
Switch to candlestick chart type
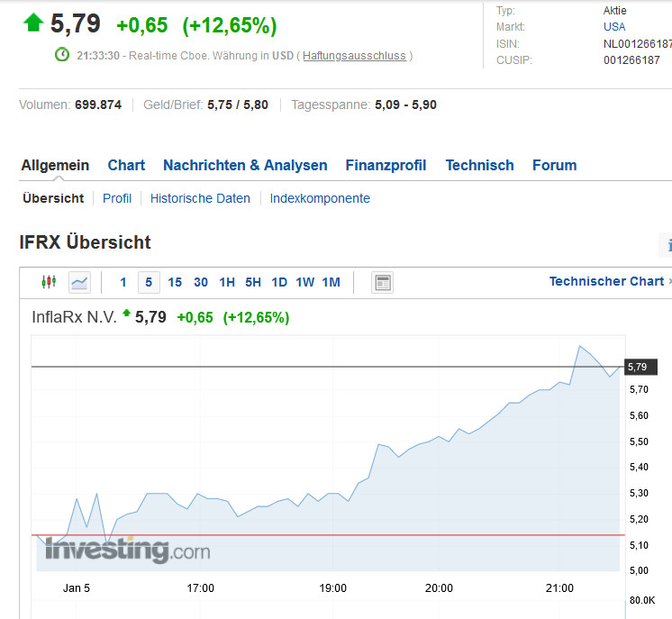point(49,282)
